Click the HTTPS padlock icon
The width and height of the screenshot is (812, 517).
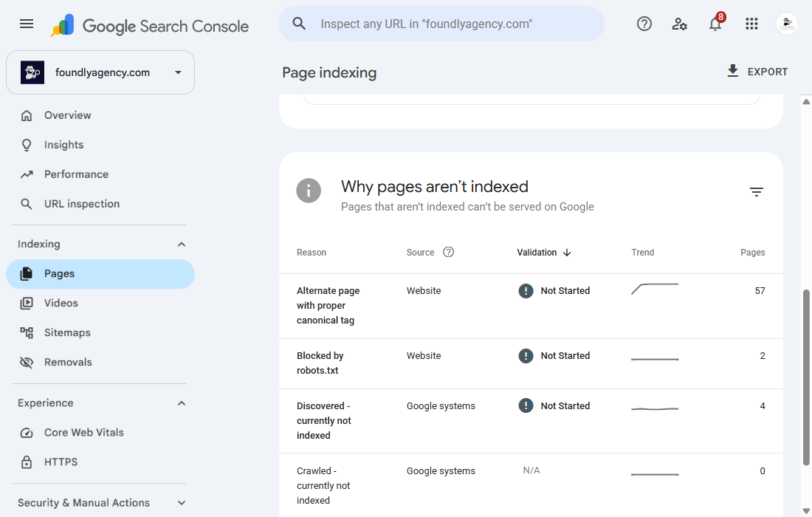point(27,462)
